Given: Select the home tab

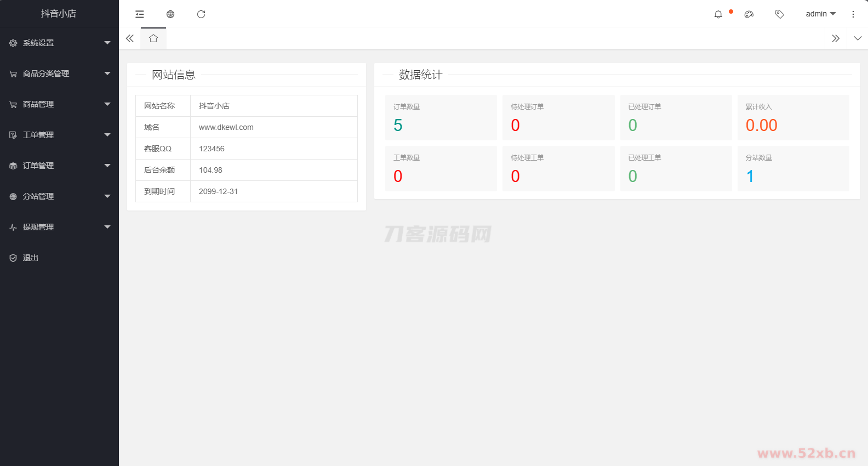Looking at the screenshot, I should [153, 38].
